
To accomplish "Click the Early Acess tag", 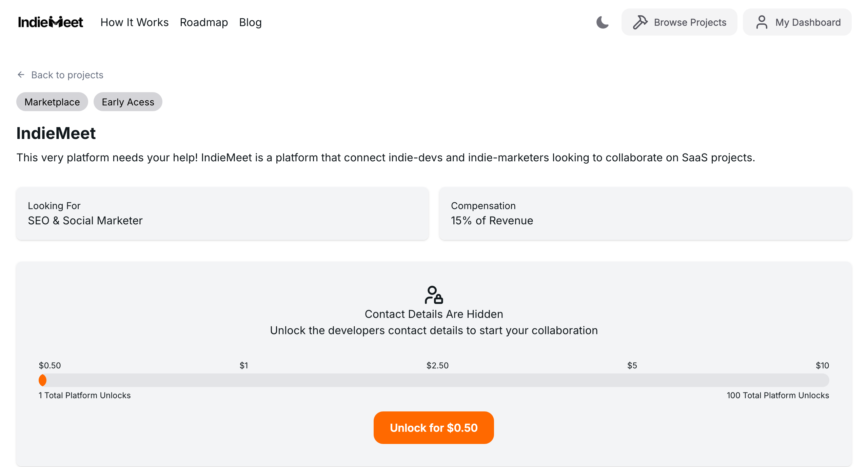I will (128, 102).
